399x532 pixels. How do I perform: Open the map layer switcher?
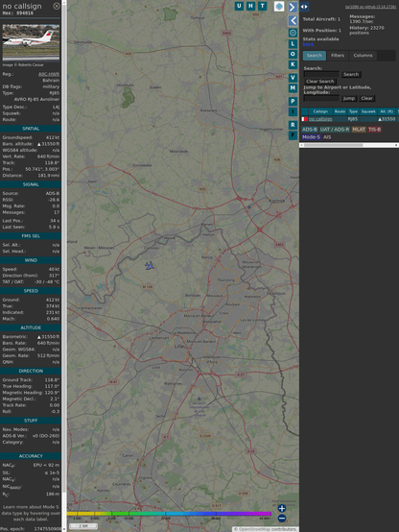click(279, 6)
